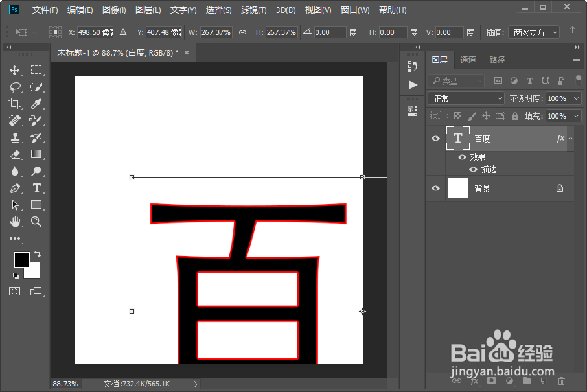Image resolution: width=587 pixels, height=392 pixels.
Task: Switch to the 通道 tab
Action: (x=468, y=60)
